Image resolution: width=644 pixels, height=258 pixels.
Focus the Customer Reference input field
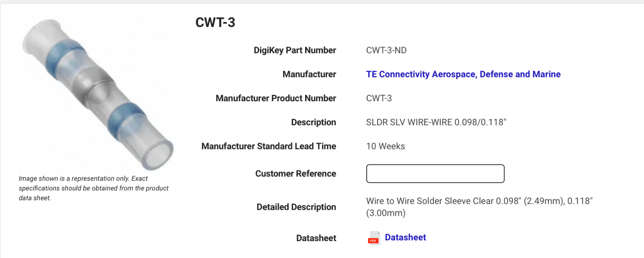435,174
